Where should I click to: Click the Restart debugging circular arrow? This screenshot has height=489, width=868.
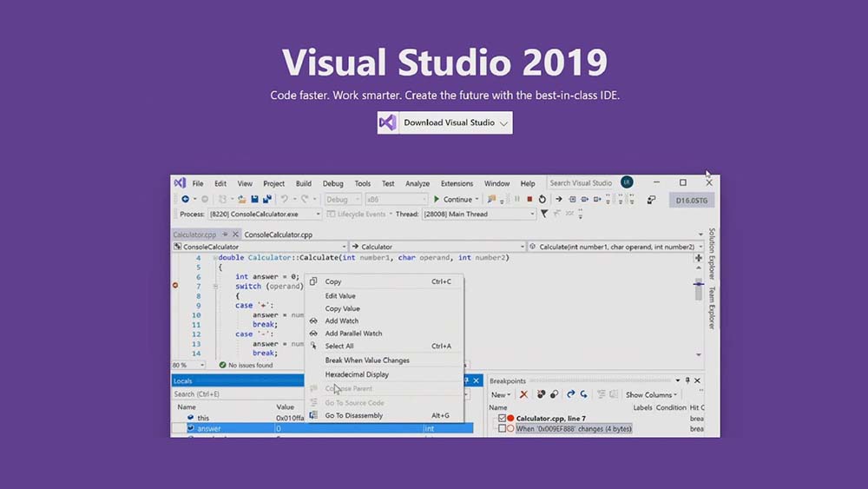(542, 199)
